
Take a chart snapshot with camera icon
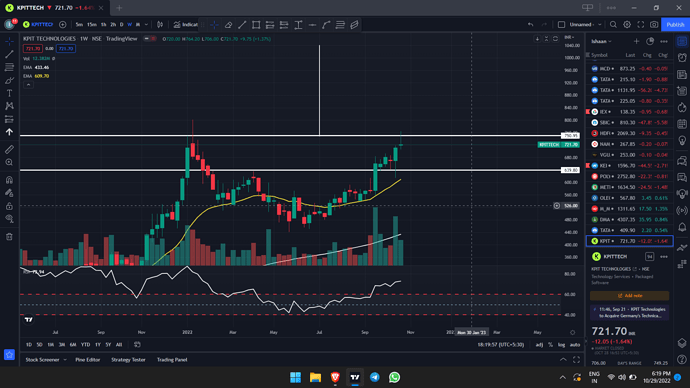(x=654, y=25)
